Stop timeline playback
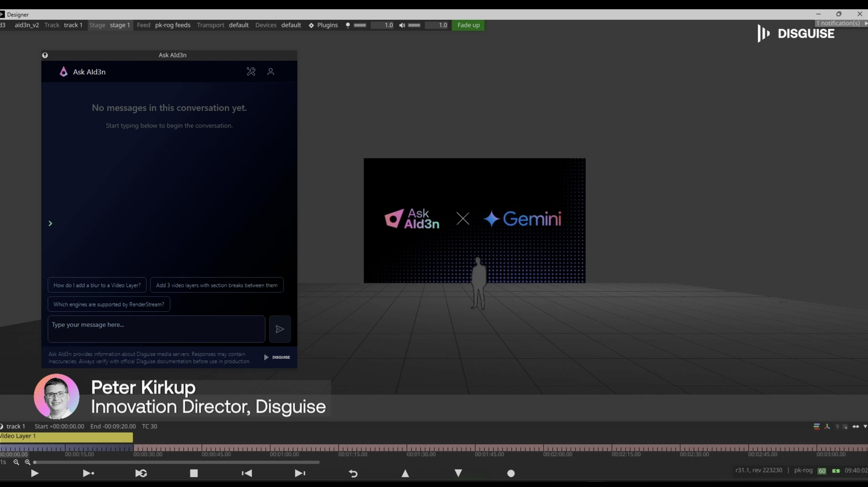Image resolution: width=868 pixels, height=487 pixels. [194, 473]
